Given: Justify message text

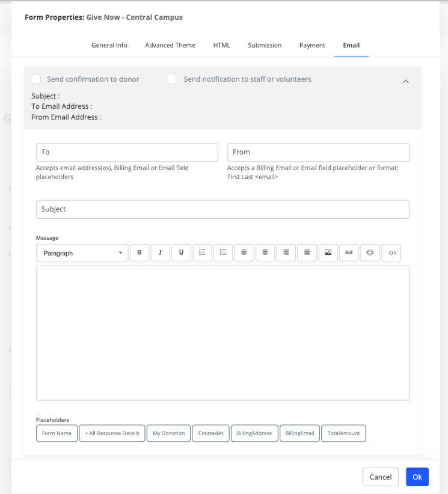Looking at the screenshot, I should [x=307, y=252].
